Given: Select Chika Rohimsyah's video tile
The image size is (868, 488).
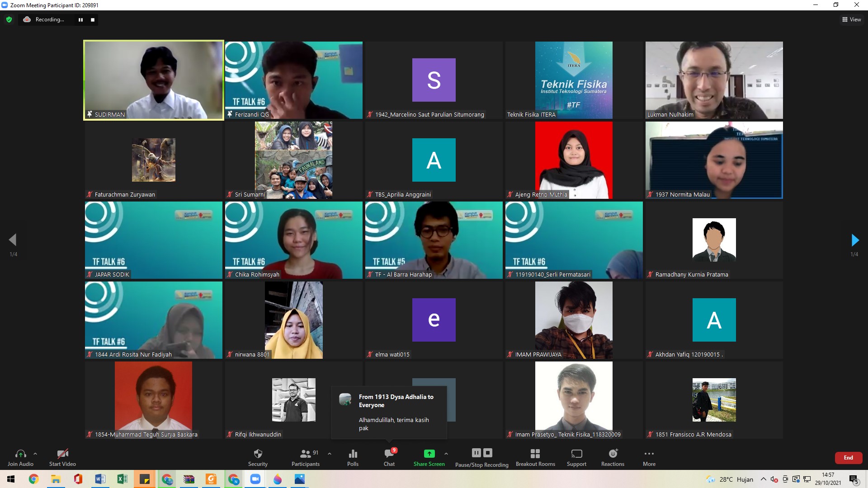Looking at the screenshot, I should pyautogui.click(x=294, y=240).
